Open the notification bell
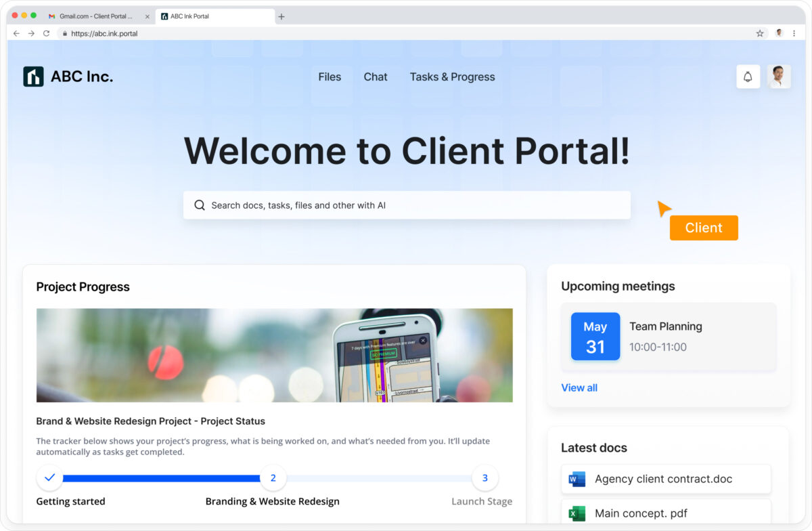 [x=748, y=77]
